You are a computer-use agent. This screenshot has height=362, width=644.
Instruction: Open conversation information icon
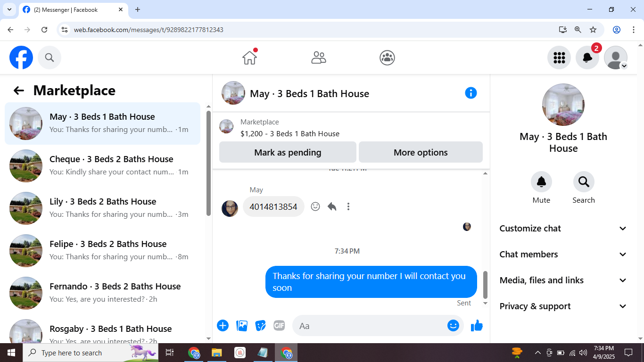coord(471,93)
